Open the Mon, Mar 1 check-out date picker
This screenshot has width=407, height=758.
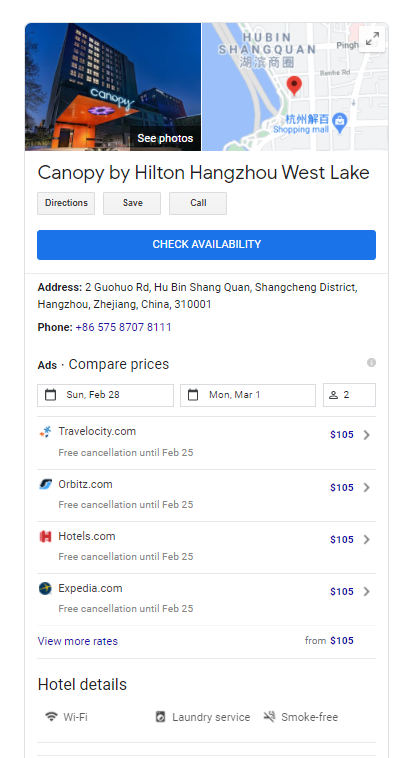click(248, 395)
